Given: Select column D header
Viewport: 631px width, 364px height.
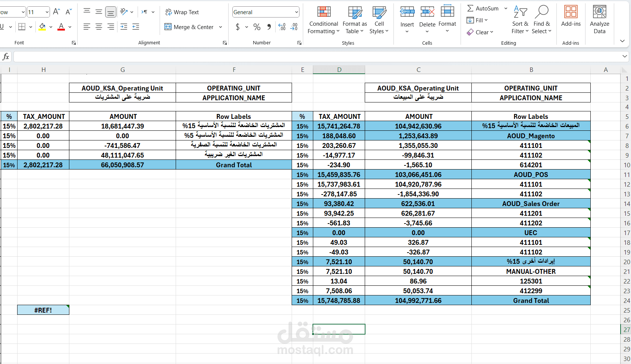Looking at the screenshot, I should pos(339,70).
